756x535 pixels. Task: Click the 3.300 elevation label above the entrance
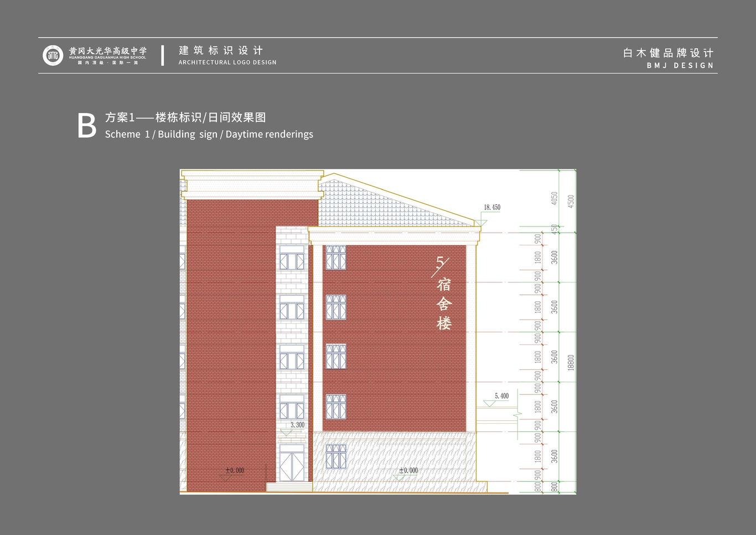[297, 425]
